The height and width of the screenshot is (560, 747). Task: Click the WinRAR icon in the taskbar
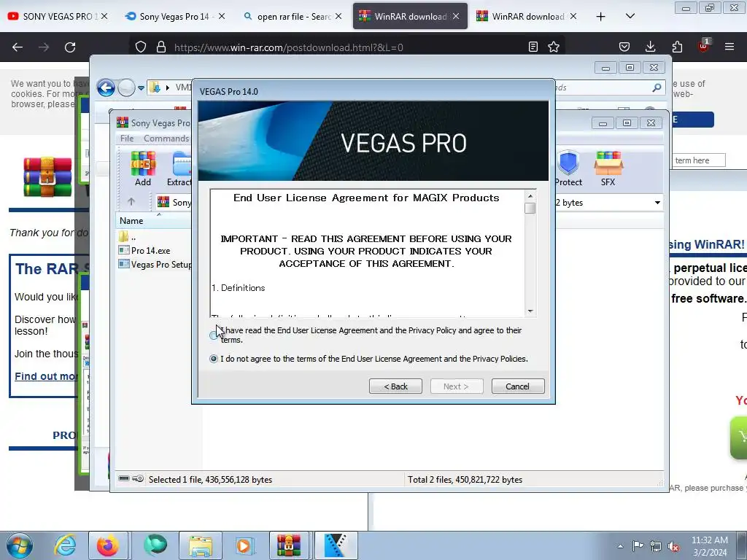(x=289, y=545)
